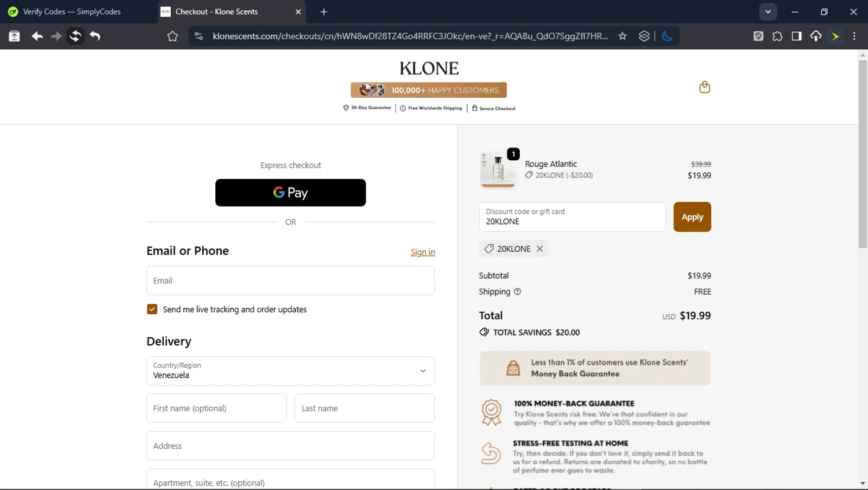Click the Rouge Atlantic product name
The width and height of the screenshot is (868, 490).
click(x=551, y=164)
